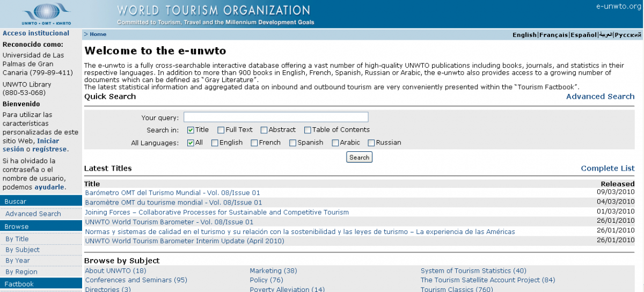Click the World Tourism Organization banner title
Image resolution: width=644 pixels, height=292 pixels.
pyautogui.click(x=214, y=10)
